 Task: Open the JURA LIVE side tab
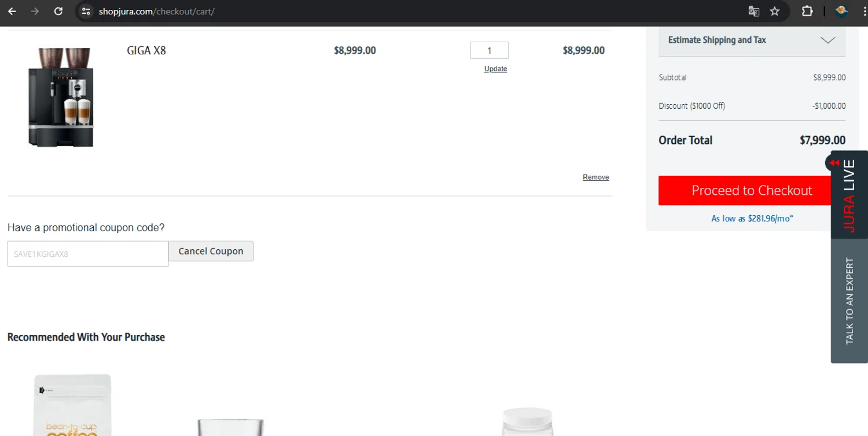pos(849,195)
